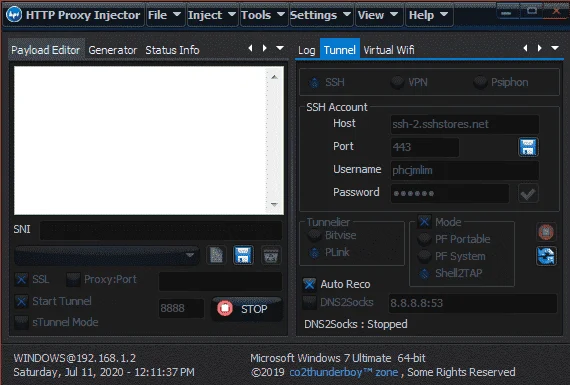Click the Proxy:Port input field
This screenshot has width=570, height=385.
[220, 281]
